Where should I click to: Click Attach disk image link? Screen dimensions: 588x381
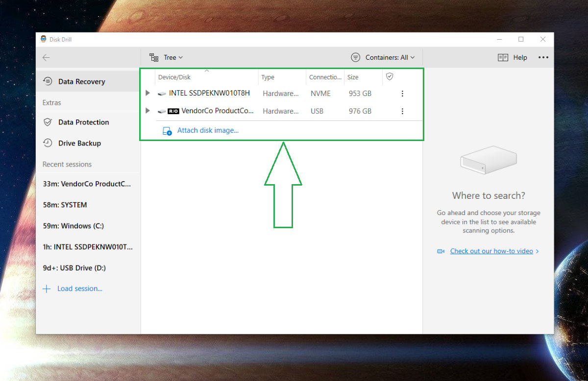(x=208, y=130)
